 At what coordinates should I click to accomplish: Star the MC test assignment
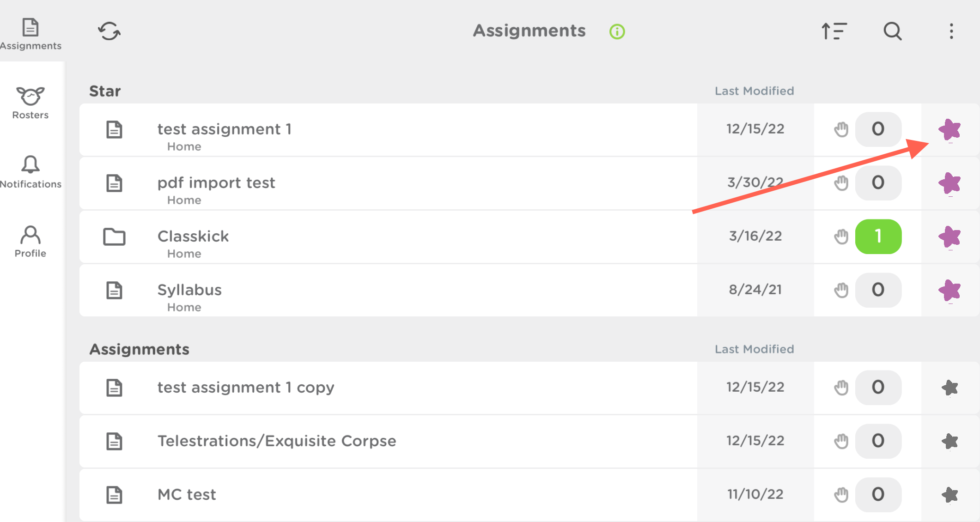(950, 493)
